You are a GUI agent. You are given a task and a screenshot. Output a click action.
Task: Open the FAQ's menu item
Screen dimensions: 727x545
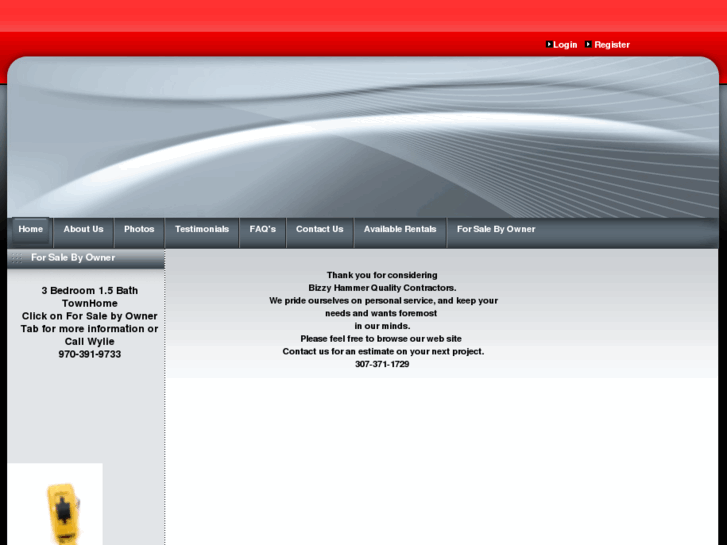[x=262, y=231]
